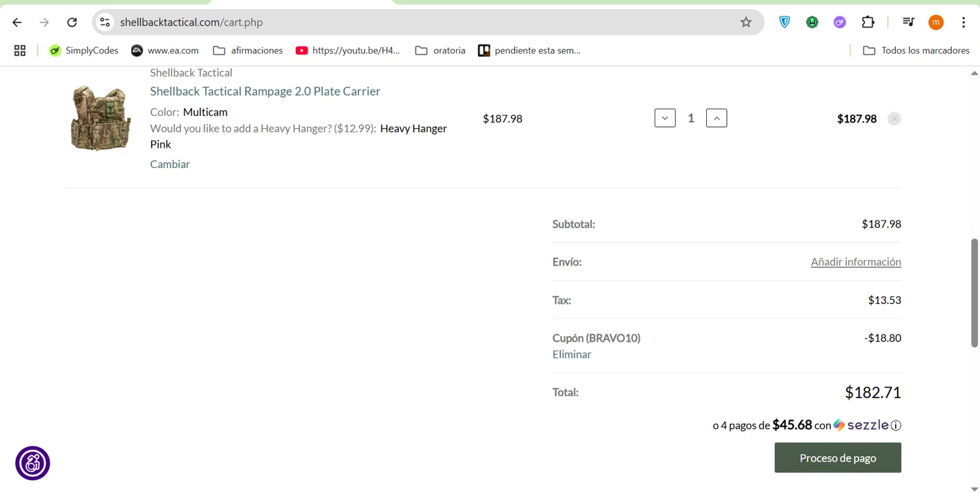Open the afirmaciones bookmark folder
The width and height of the screenshot is (980, 493).
click(248, 50)
